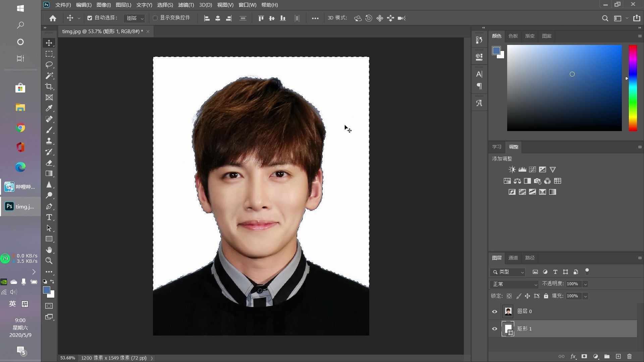
Task: Select the Horizontal Type tool
Action: [x=49, y=217]
